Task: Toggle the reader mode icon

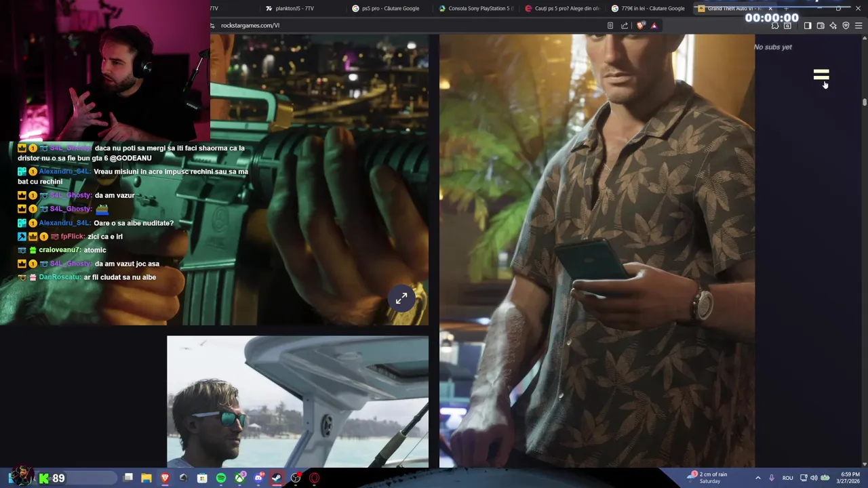Action: pos(610,26)
